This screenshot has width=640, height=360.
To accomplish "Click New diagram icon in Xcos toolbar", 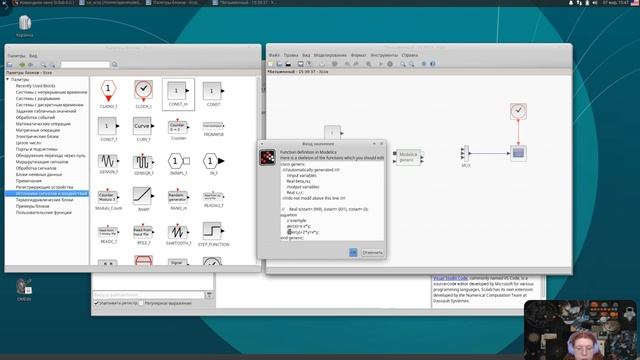I will click(271, 64).
